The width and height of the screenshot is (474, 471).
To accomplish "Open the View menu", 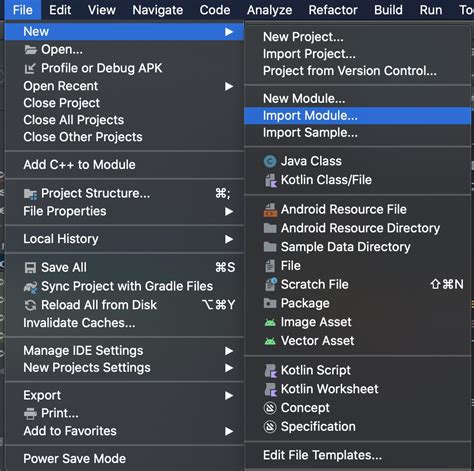I will pos(102,10).
